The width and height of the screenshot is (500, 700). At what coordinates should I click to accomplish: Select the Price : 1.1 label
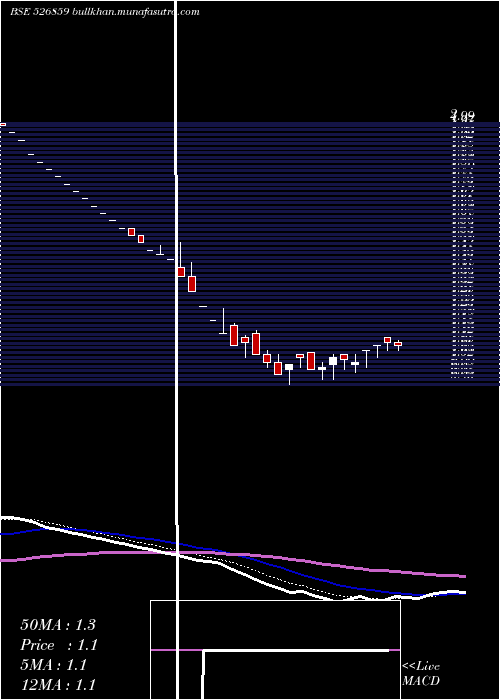point(59,645)
